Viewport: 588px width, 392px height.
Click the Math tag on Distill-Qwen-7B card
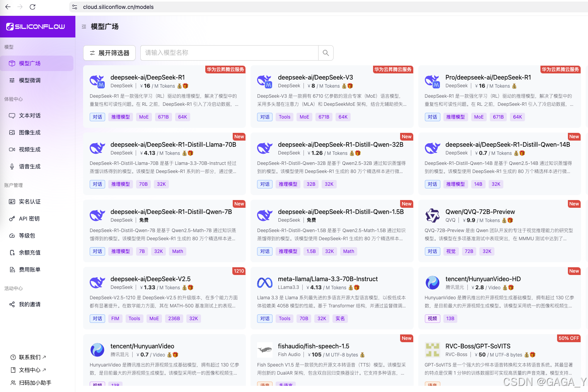point(178,251)
